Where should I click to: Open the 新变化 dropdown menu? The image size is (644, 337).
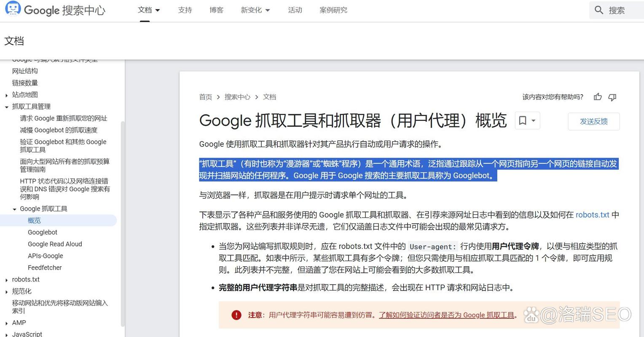(x=255, y=10)
